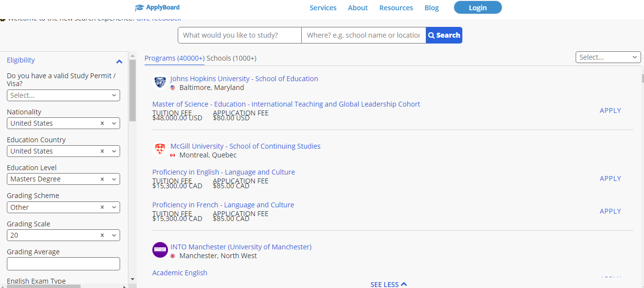Viewport: 644px width, 288px height.
Task: Clear the Education Level value with X
Action: (102, 179)
